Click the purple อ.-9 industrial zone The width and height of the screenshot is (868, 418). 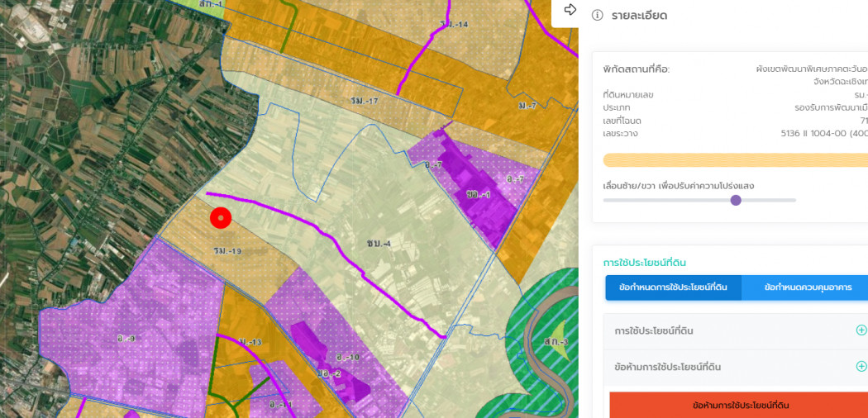(126, 338)
